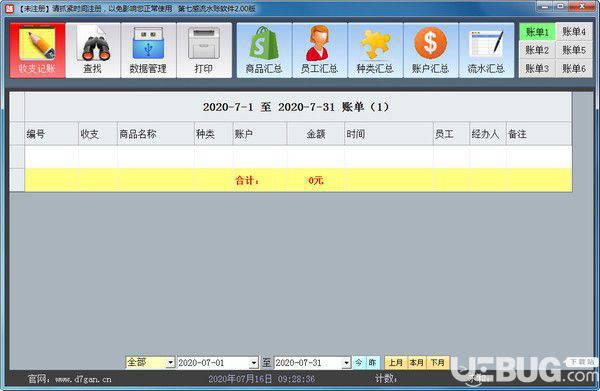The height and width of the screenshot is (391, 600).
Task: Open 种类汇总 puzzle piece summary
Action: tap(375, 50)
